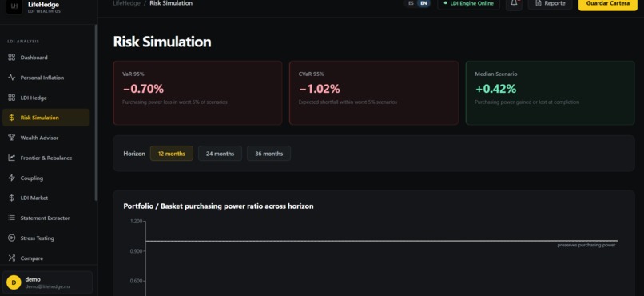Click the Reporte button
Image resolution: width=644 pixels, height=296 pixels.
(550, 4)
